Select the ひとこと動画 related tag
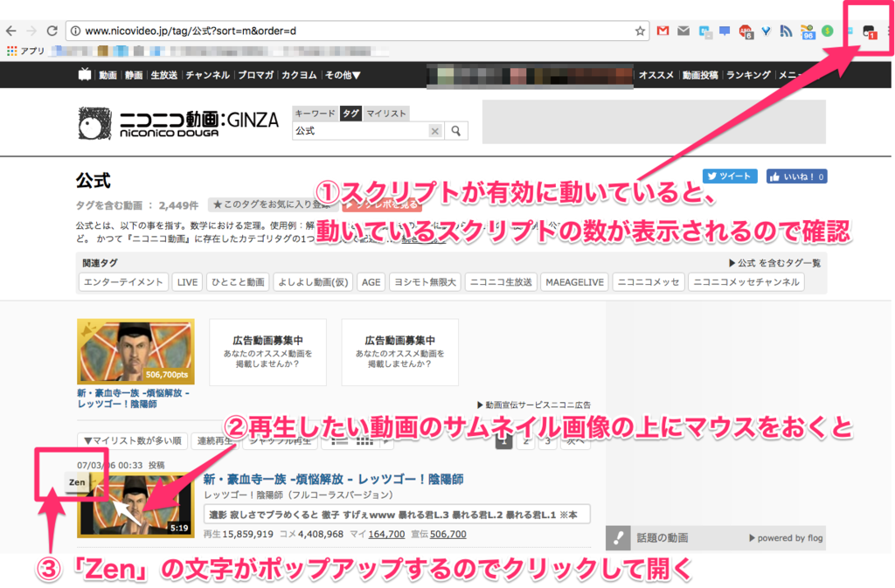The image size is (895, 588). pyautogui.click(x=238, y=282)
